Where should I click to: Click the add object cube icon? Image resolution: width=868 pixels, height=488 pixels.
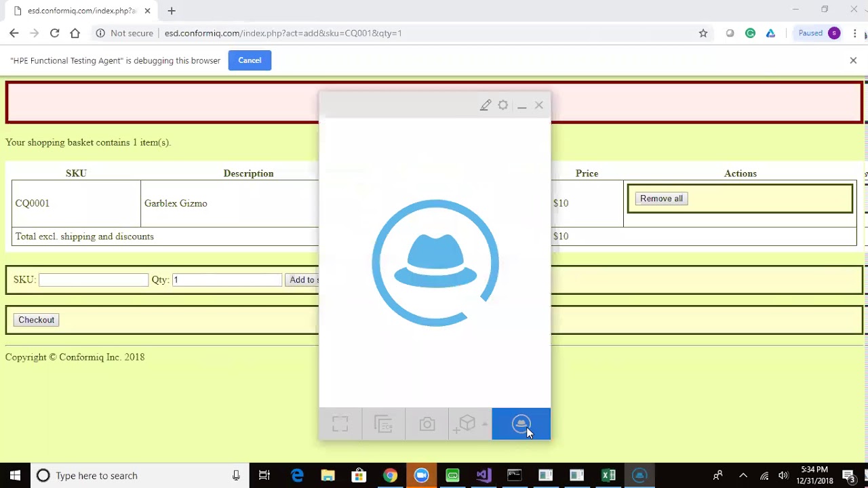coord(467,424)
